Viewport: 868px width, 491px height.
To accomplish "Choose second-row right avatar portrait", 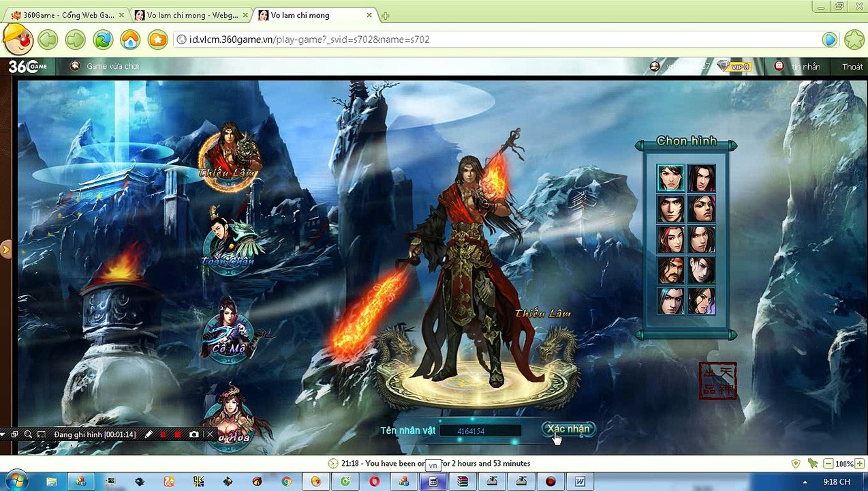I will [x=701, y=209].
